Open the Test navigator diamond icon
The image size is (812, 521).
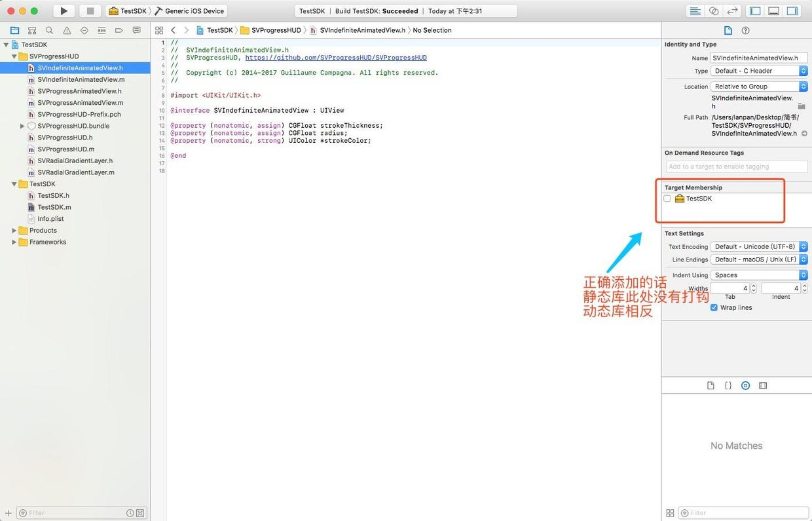point(84,30)
